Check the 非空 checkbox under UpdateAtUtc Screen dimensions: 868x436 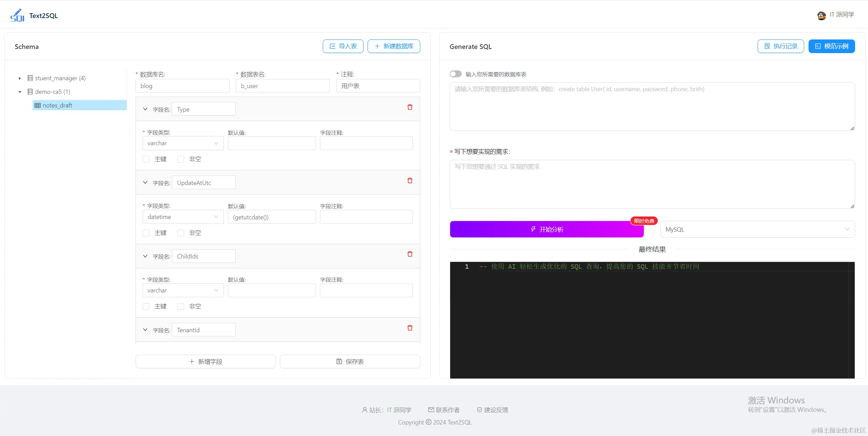[180, 233]
